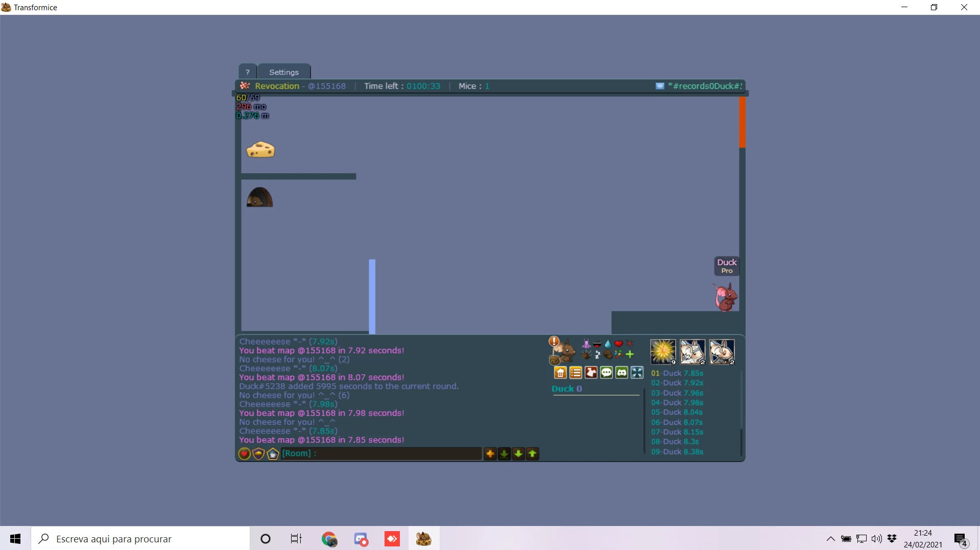
Task: Click the checkered racing flag icon
Action: [245, 86]
